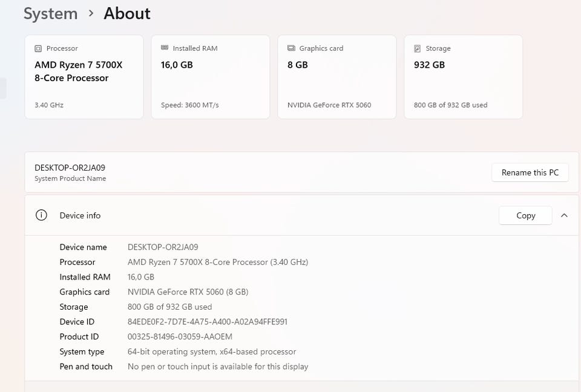The height and width of the screenshot is (392, 581).
Task: Select the Storage value in Device info
Action: [169, 307]
